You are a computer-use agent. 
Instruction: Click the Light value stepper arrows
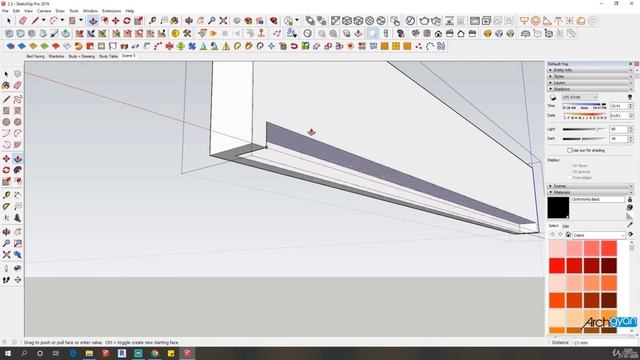pos(630,129)
